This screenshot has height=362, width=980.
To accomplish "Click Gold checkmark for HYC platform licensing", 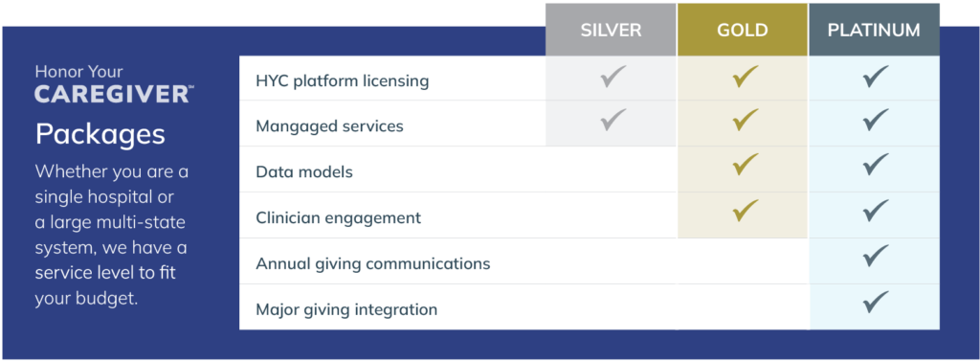I will point(745,77).
